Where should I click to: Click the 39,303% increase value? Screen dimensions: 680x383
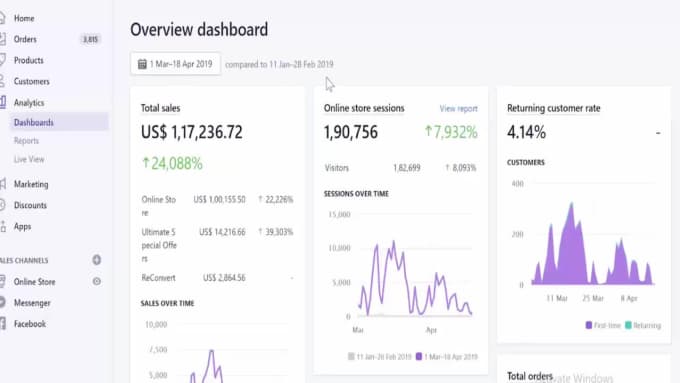(x=276, y=232)
